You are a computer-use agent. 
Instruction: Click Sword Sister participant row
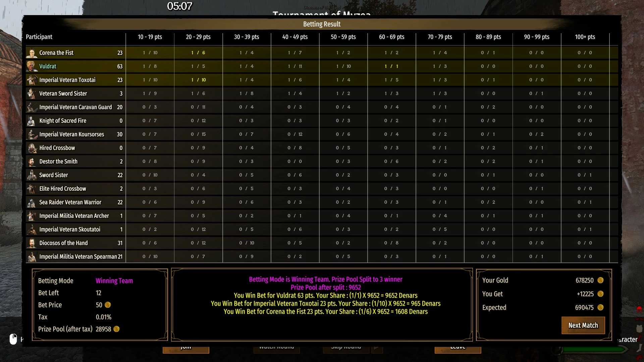click(x=322, y=175)
